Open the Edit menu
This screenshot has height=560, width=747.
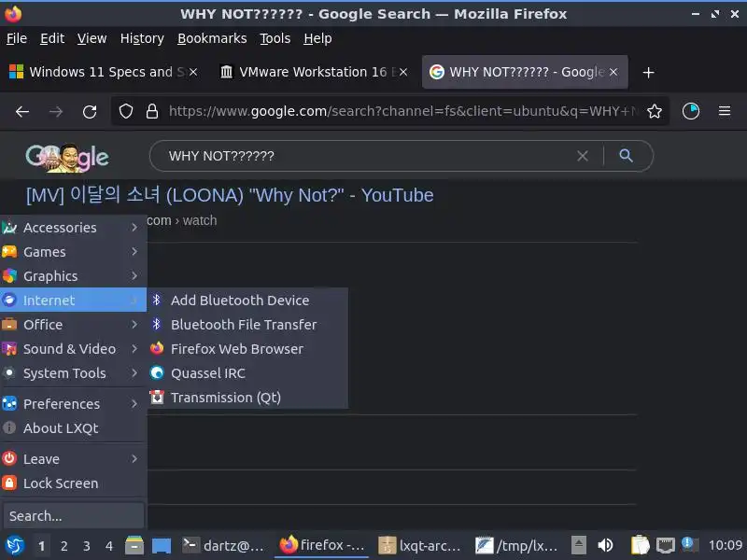pos(52,38)
